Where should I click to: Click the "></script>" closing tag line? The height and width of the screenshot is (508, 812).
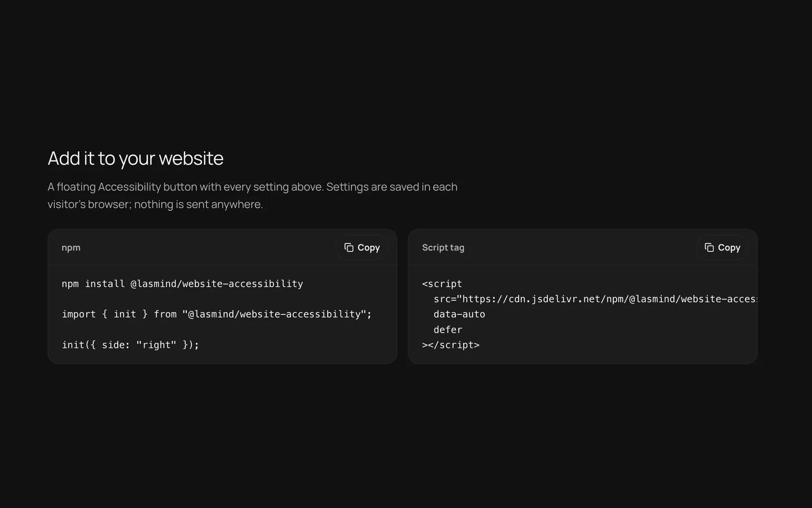point(451,344)
